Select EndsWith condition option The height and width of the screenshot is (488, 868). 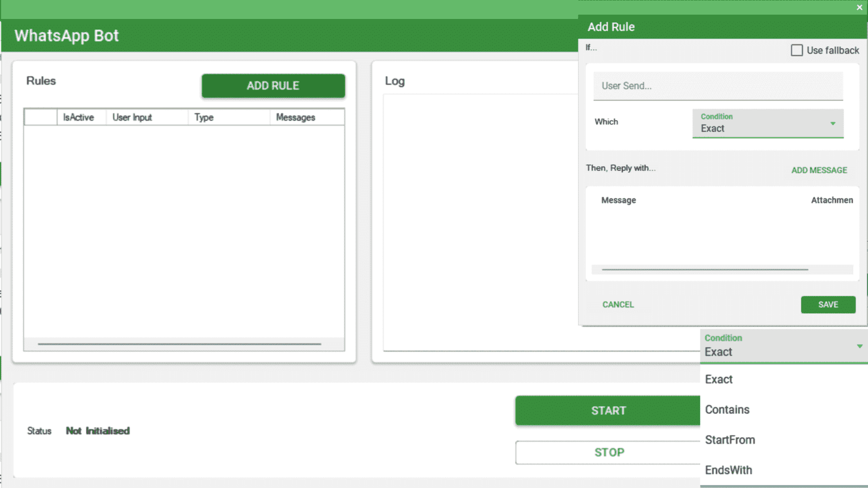click(x=729, y=470)
